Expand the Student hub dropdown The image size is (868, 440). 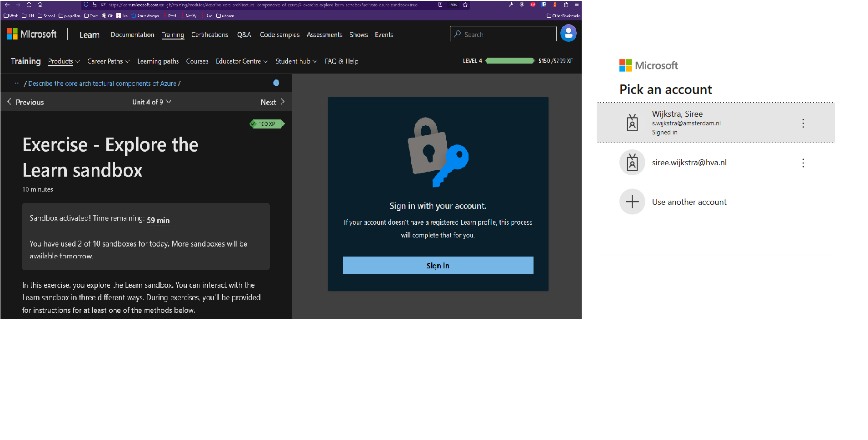[296, 61]
